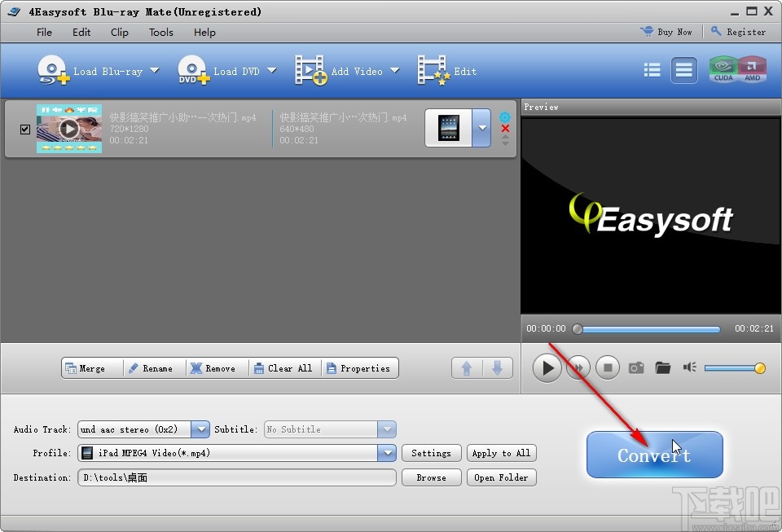Click the Open Folder button
The image size is (782, 532).
501,477
